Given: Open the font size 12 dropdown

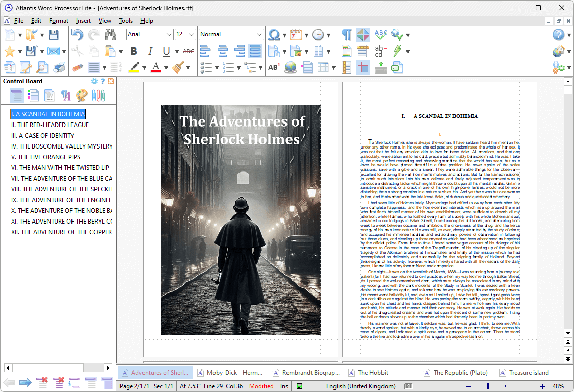Looking at the screenshot, I should click(x=192, y=34).
